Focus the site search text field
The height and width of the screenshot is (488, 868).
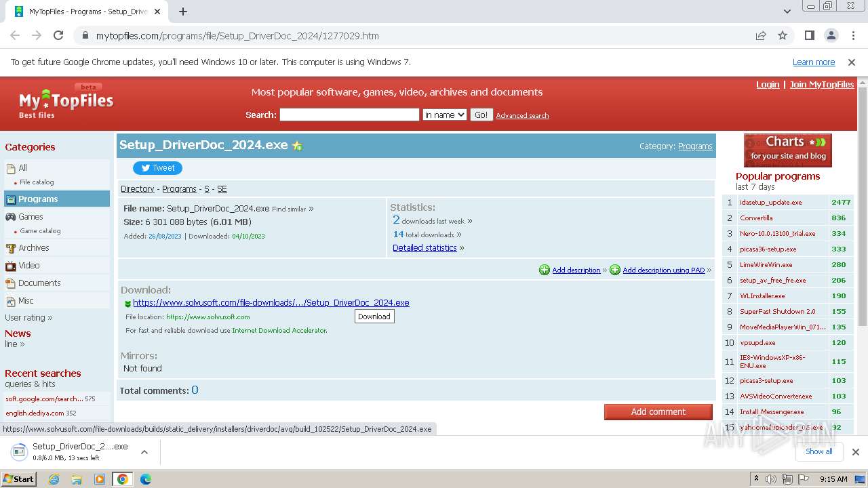click(x=349, y=115)
